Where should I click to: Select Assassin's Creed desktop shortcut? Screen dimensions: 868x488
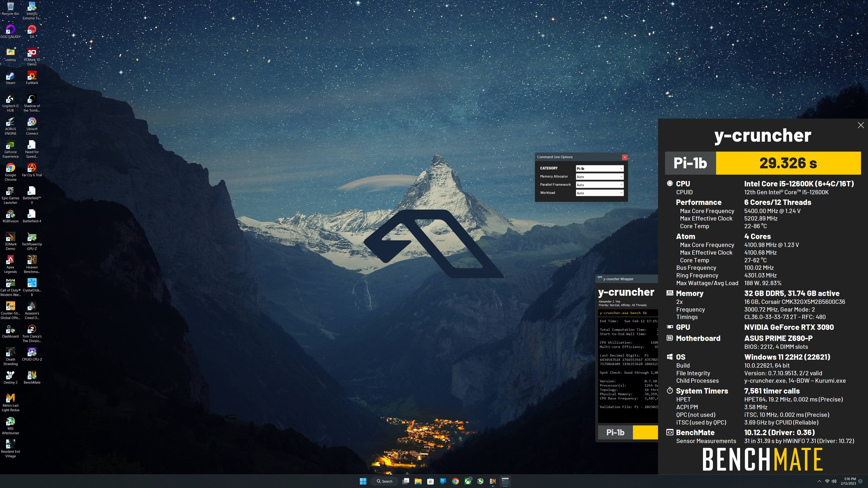click(x=32, y=310)
